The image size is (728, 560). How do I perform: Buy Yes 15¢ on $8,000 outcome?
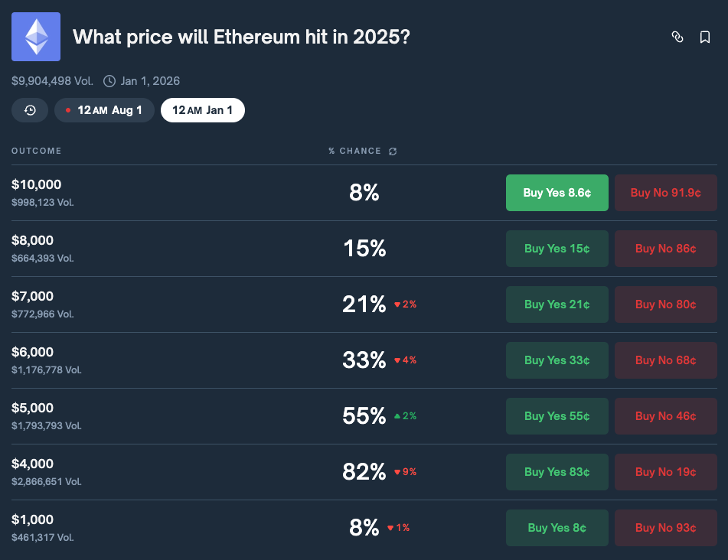pyautogui.click(x=557, y=249)
